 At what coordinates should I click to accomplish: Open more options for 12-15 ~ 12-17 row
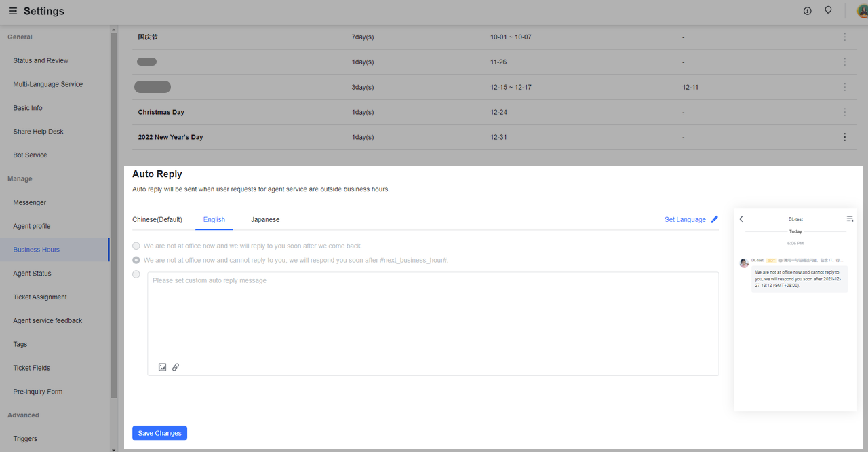[x=845, y=87]
